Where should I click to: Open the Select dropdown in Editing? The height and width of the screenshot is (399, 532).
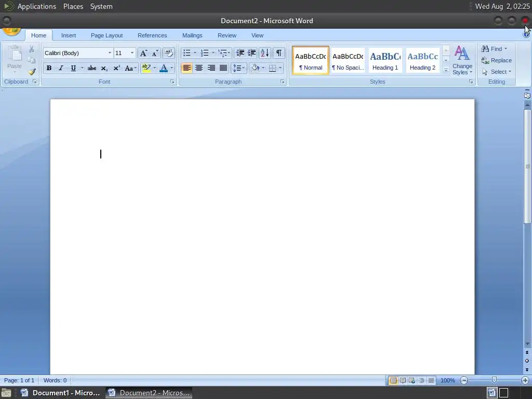point(497,72)
